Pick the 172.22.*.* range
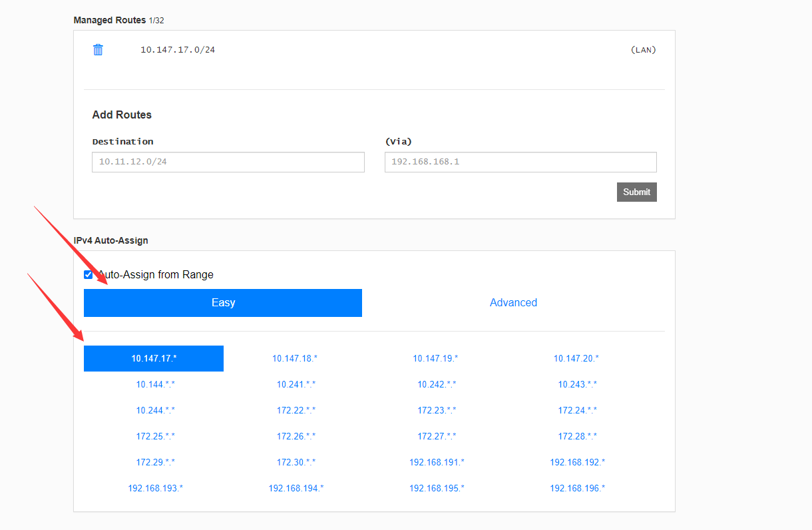This screenshot has height=530, width=812. pos(296,410)
